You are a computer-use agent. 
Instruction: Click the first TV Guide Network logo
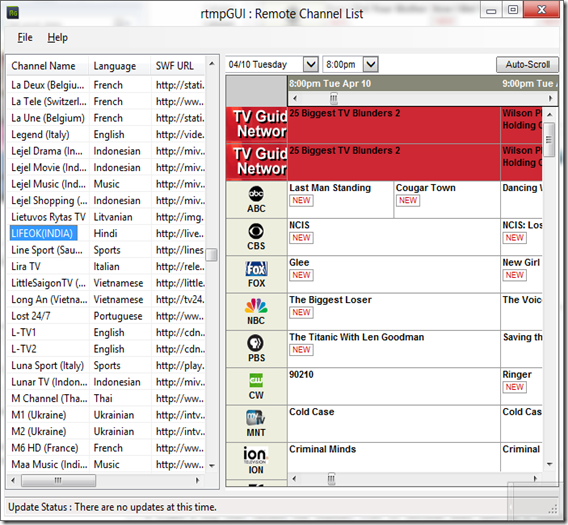pyautogui.click(x=257, y=124)
